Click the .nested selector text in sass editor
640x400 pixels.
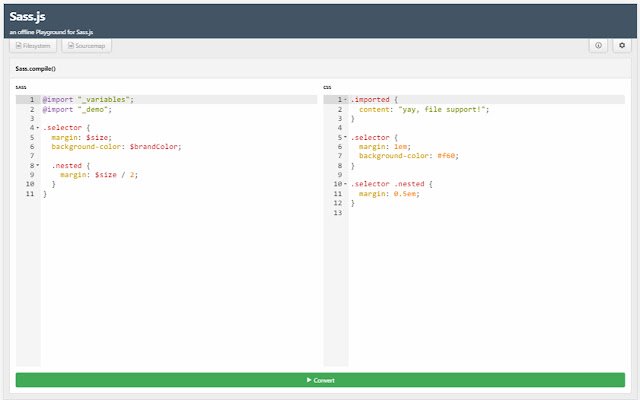click(67, 165)
